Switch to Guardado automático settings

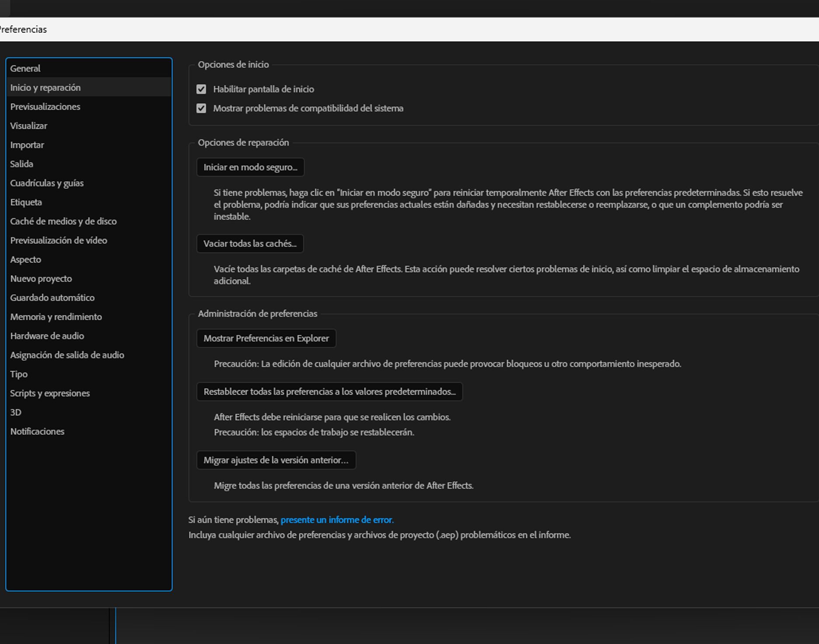click(x=89, y=297)
